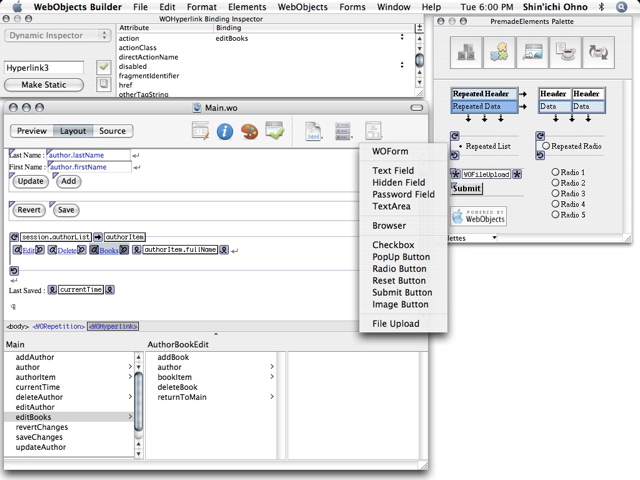The width and height of the screenshot is (640, 480).
Task: Select the WOFileUpload element in the palette
Action: tap(486, 174)
